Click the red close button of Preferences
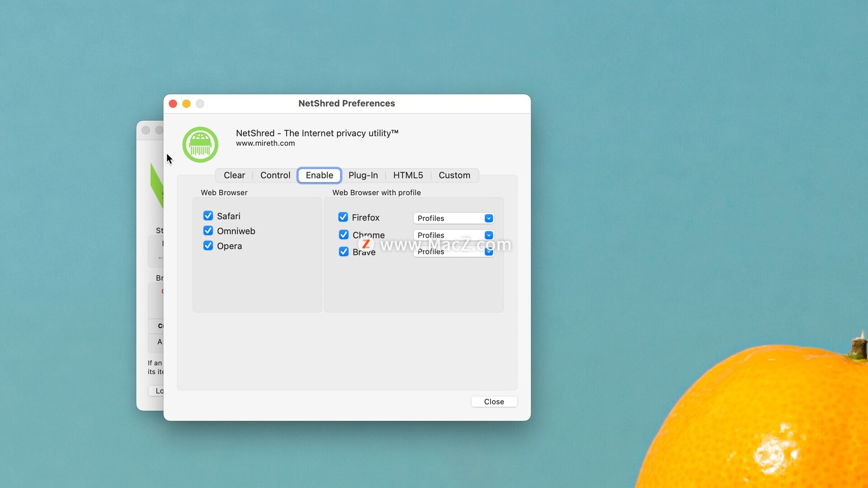The width and height of the screenshot is (868, 488). (x=173, y=104)
